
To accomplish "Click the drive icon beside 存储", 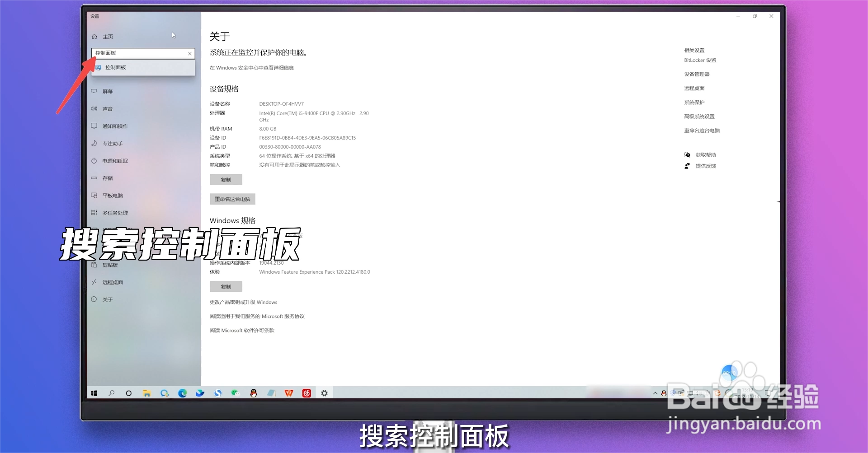I will tap(94, 178).
